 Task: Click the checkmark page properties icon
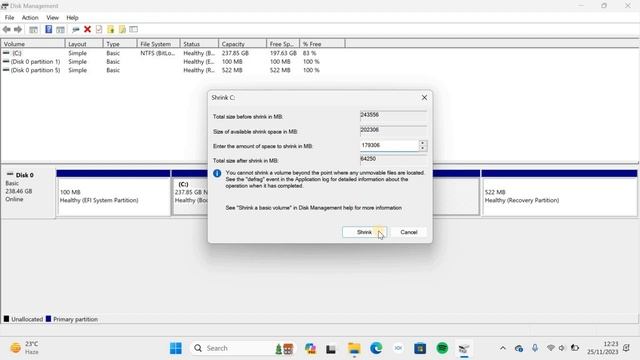pyautogui.click(x=99, y=29)
